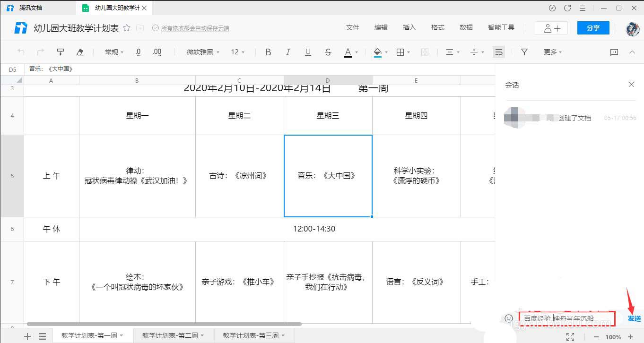Create a filter on the selected range

[x=524, y=52]
